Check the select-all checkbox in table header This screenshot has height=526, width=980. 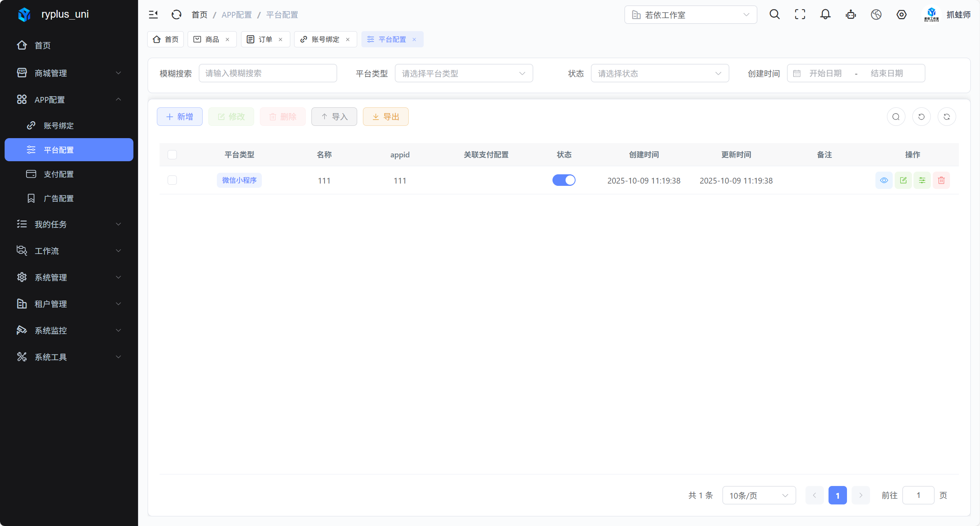172,155
